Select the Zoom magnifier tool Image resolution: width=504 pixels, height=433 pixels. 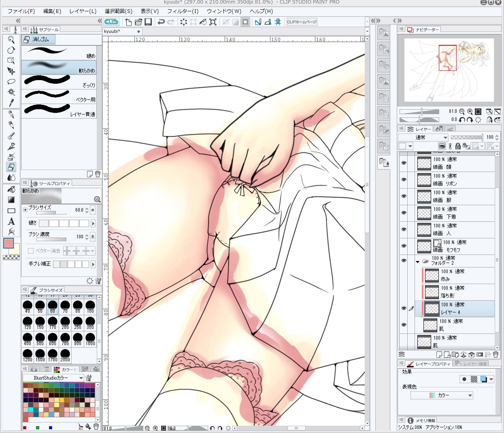coord(11,40)
